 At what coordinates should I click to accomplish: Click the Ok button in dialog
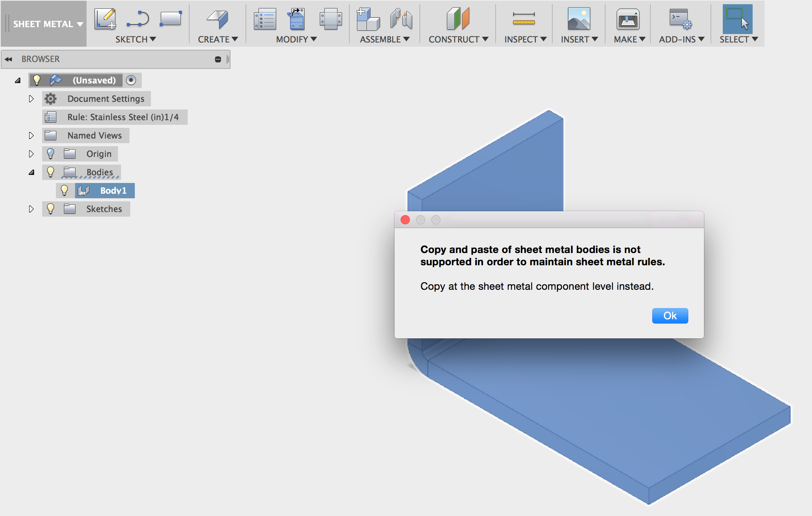click(670, 316)
